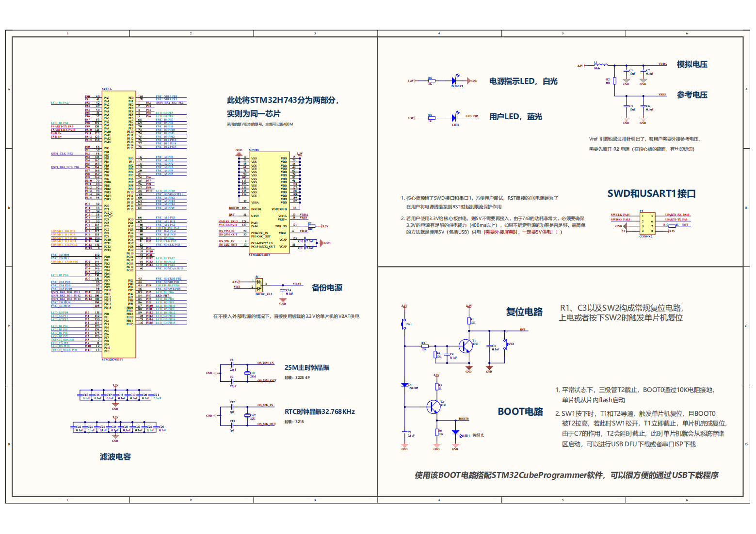Click the '封装：3225 4P' package note
756x534 pixels.
point(297,378)
